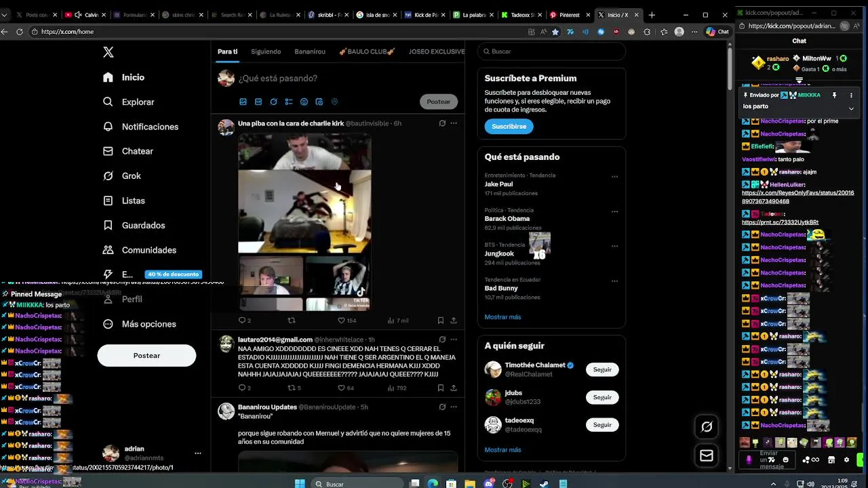The image size is (868, 488).
Task: Repost the charlie kirk post
Action: pyautogui.click(x=292, y=321)
